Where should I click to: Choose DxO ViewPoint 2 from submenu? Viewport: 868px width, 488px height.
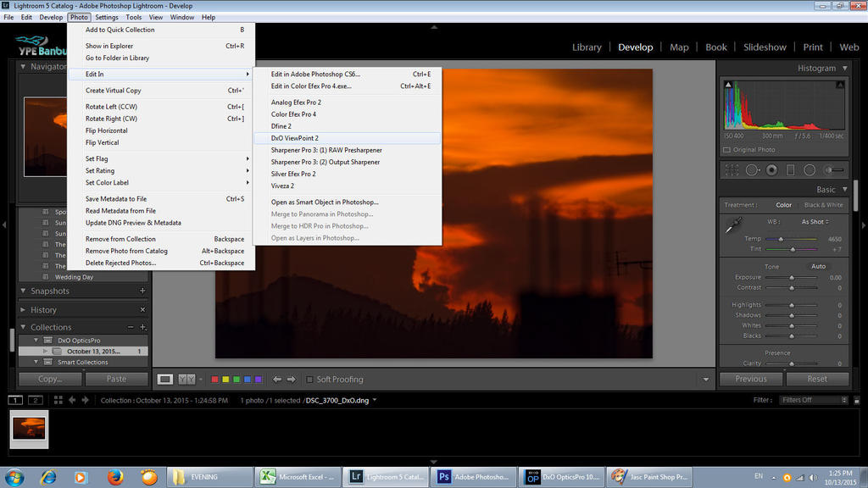tap(295, 138)
